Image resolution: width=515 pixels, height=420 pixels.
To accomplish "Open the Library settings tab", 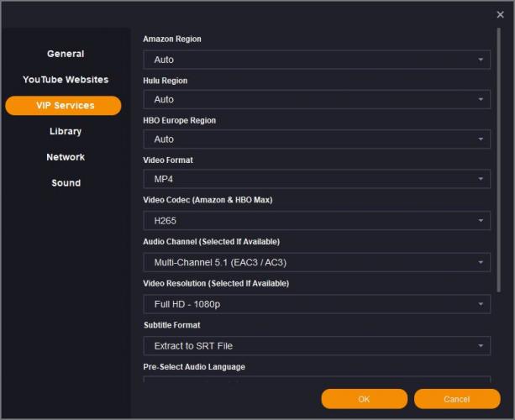I will [x=66, y=132].
